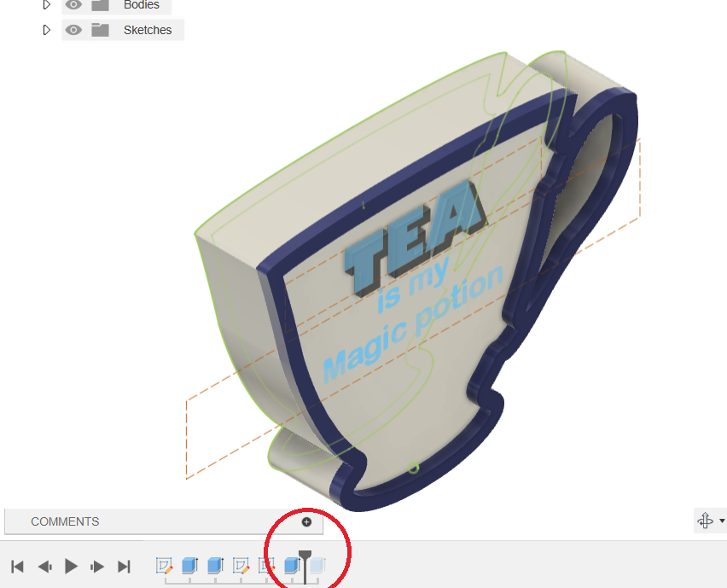Screen dimensions: 727x588
Task: Click the first sketch feature in timeline
Action: click(165, 565)
